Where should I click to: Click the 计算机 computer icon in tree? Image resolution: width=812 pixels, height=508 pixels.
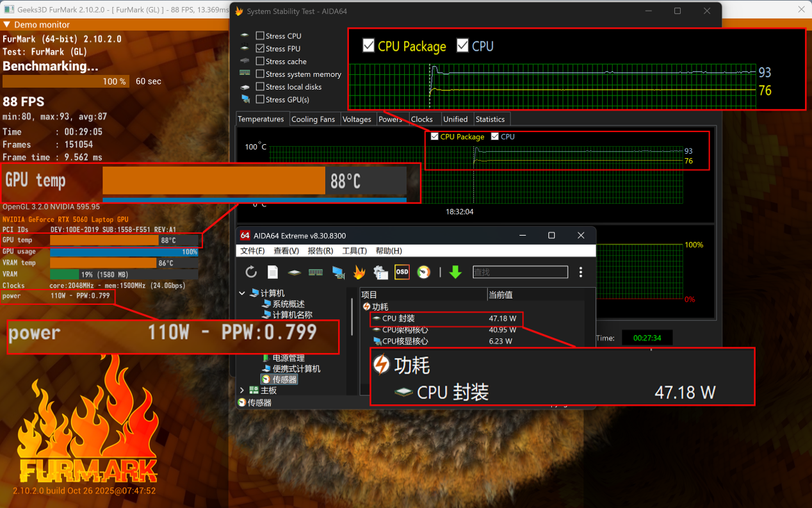[x=254, y=293]
